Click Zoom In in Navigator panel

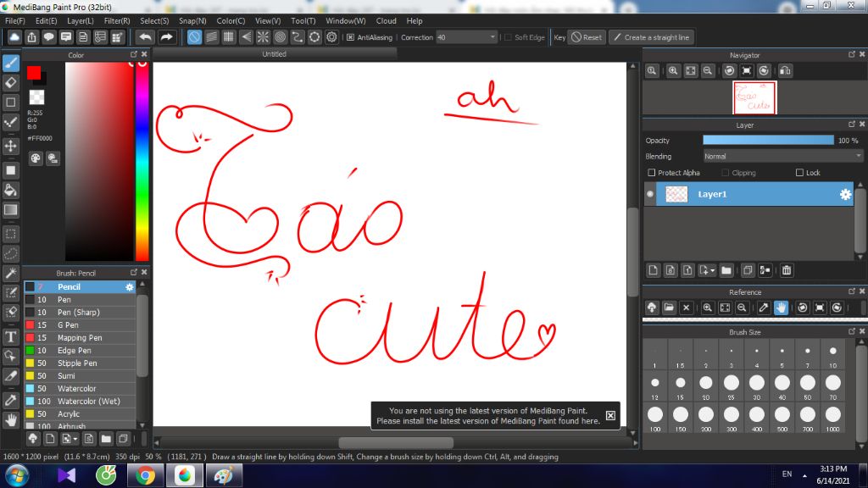[x=673, y=71]
